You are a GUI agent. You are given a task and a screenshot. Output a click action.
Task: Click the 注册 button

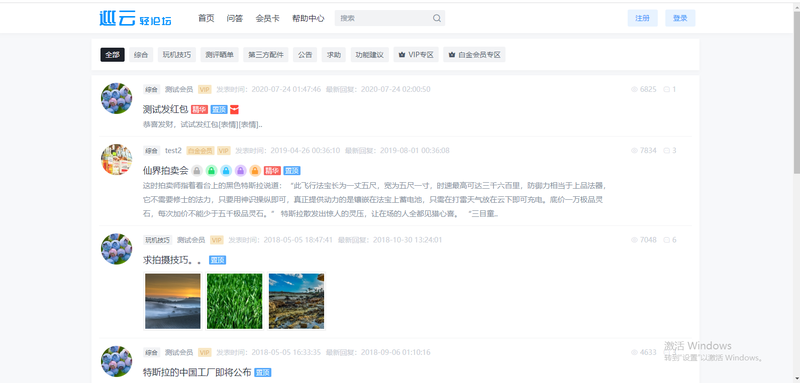pos(642,18)
